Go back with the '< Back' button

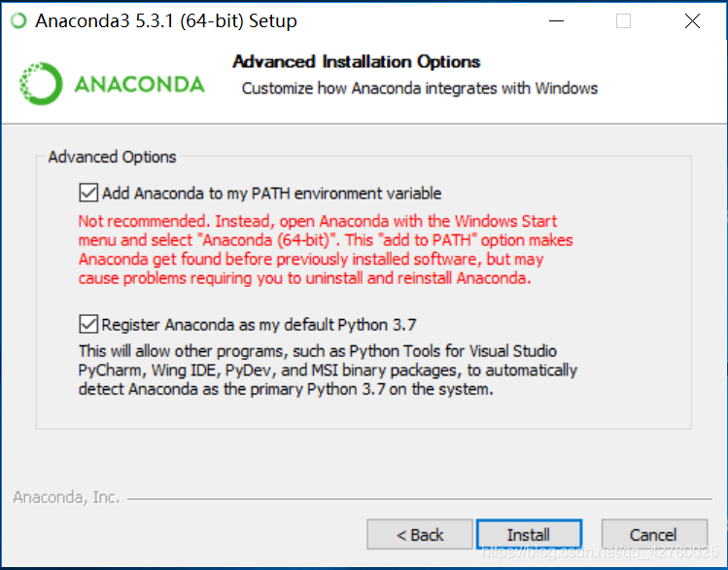point(420,534)
